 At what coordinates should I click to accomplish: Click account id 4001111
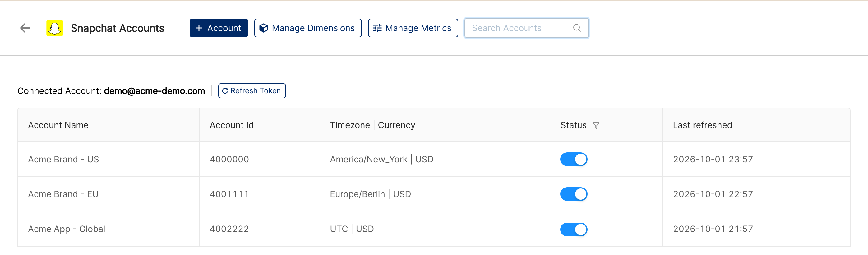[x=229, y=194]
